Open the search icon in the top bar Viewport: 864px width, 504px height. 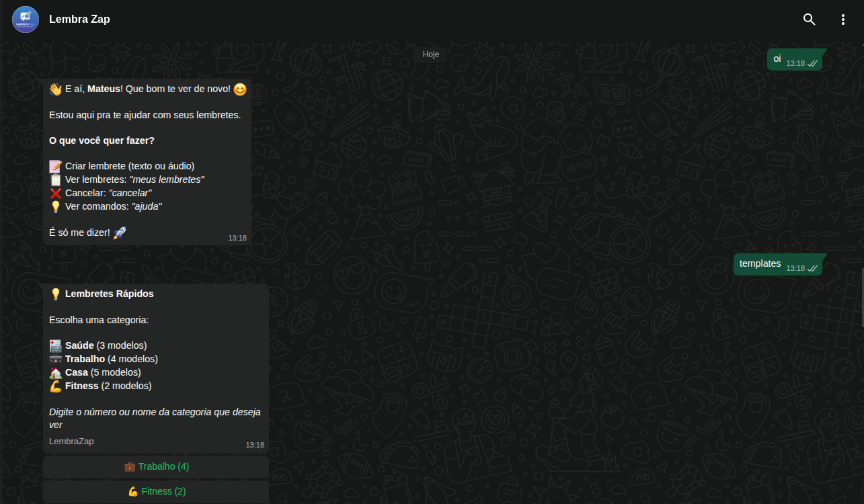click(809, 19)
